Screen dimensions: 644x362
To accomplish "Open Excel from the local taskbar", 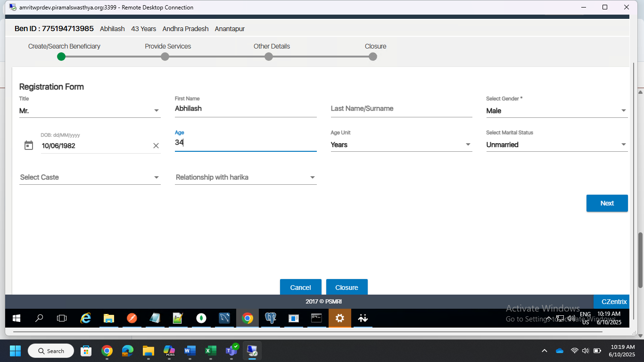I will pyautogui.click(x=211, y=351).
